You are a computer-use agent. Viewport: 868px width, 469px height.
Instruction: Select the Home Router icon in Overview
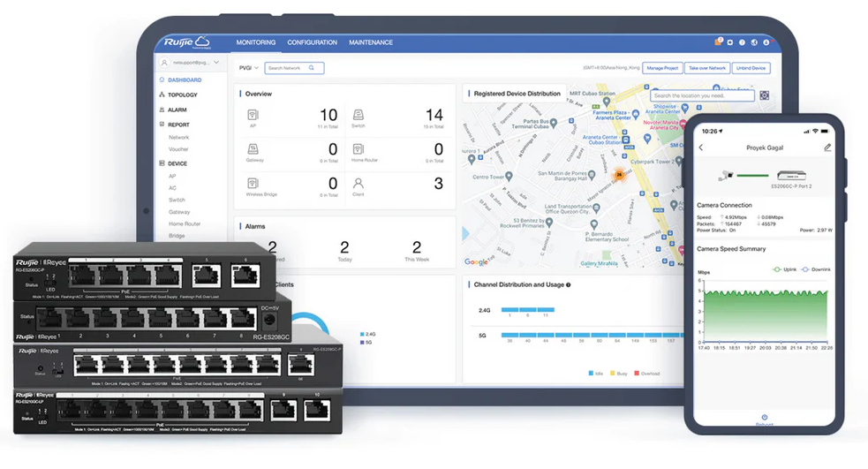pyautogui.click(x=359, y=149)
